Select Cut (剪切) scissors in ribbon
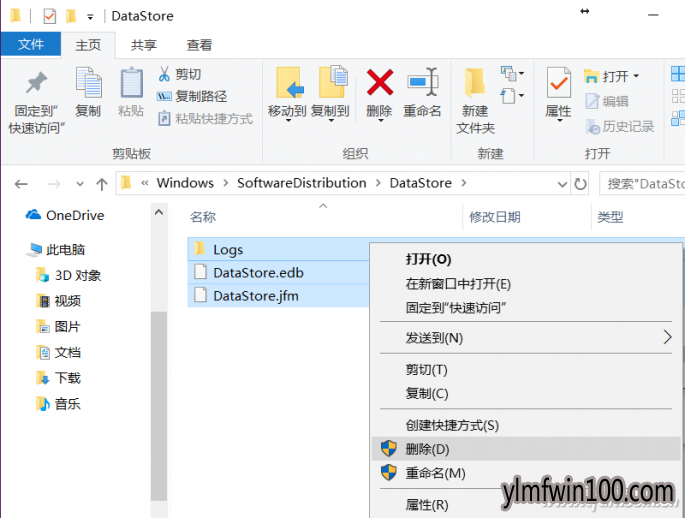685x518 pixels. [x=180, y=74]
